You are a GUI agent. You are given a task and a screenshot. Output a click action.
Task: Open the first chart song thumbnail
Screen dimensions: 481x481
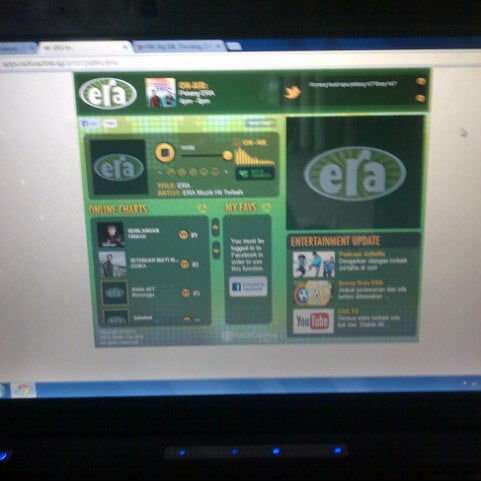(x=111, y=235)
